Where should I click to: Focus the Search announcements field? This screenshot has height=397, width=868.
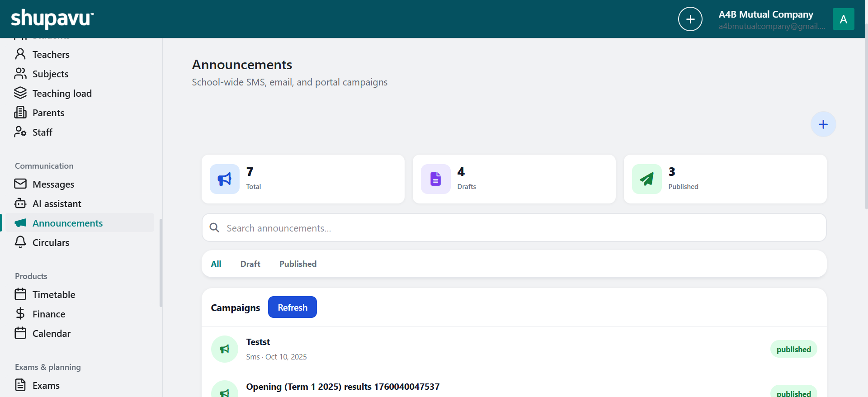click(514, 228)
